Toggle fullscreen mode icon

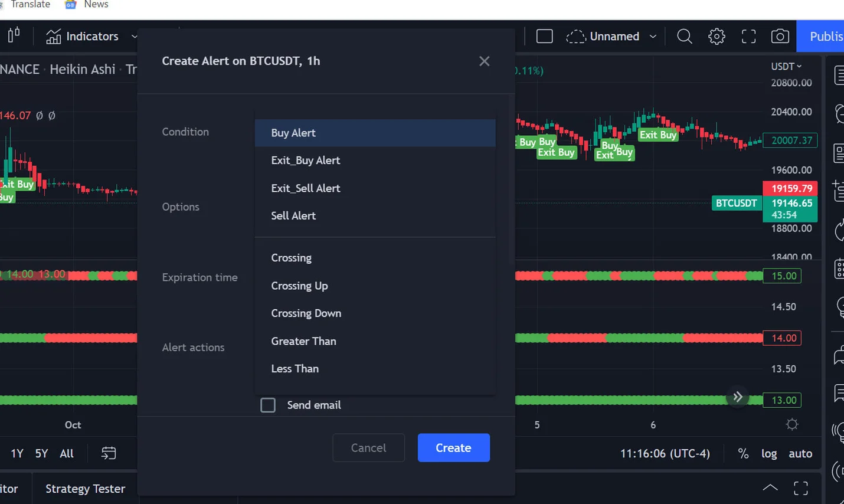click(x=748, y=37)
